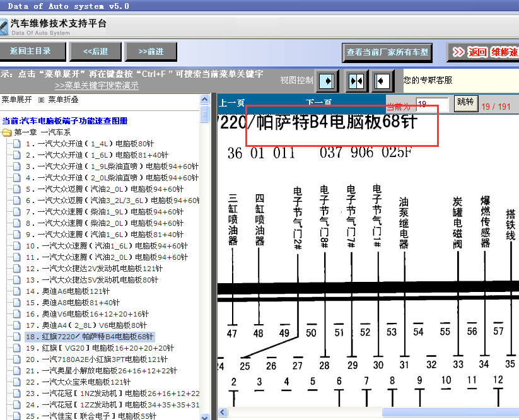This screenshot has height=420, width=519.
Task: Open item 23 一汽花冠[1NZ发动机]
Action: [112, 394]
